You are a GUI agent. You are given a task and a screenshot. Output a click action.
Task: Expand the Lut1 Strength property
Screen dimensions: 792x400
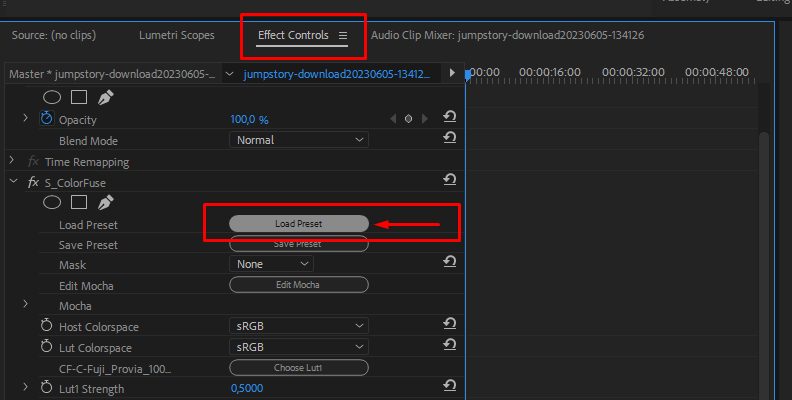(25, 387)
